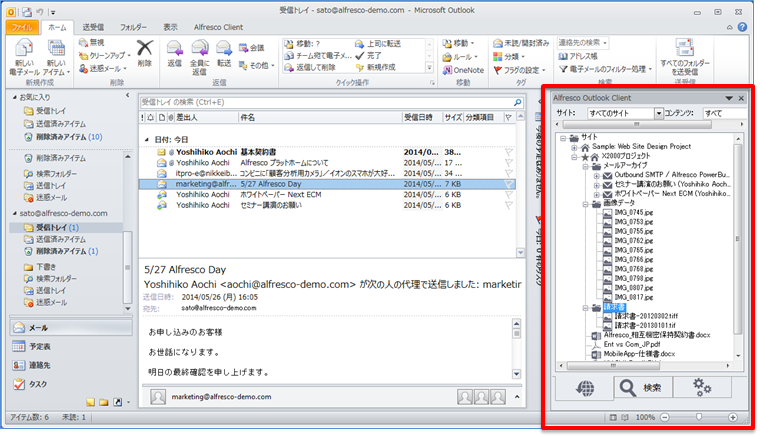This screenshot has width=760, height=437.
Task: Open the Categorize menu
Action: point(509,57)
